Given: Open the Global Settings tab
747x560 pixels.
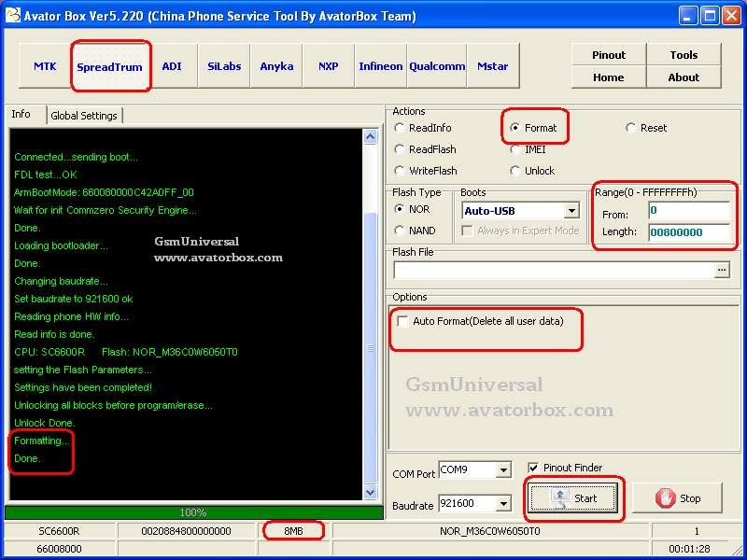Looking at the screenshot, I should coord(84,116).
